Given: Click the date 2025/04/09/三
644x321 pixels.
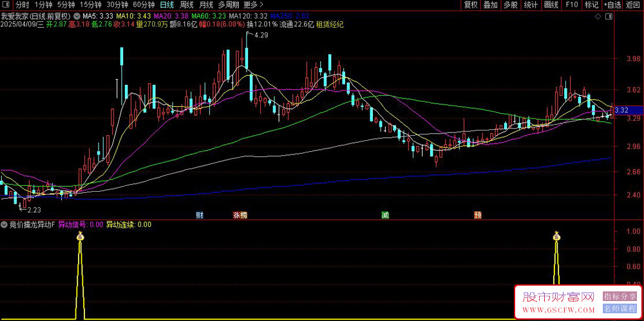Looking at the screenshot, I should (x=22, y=24).
